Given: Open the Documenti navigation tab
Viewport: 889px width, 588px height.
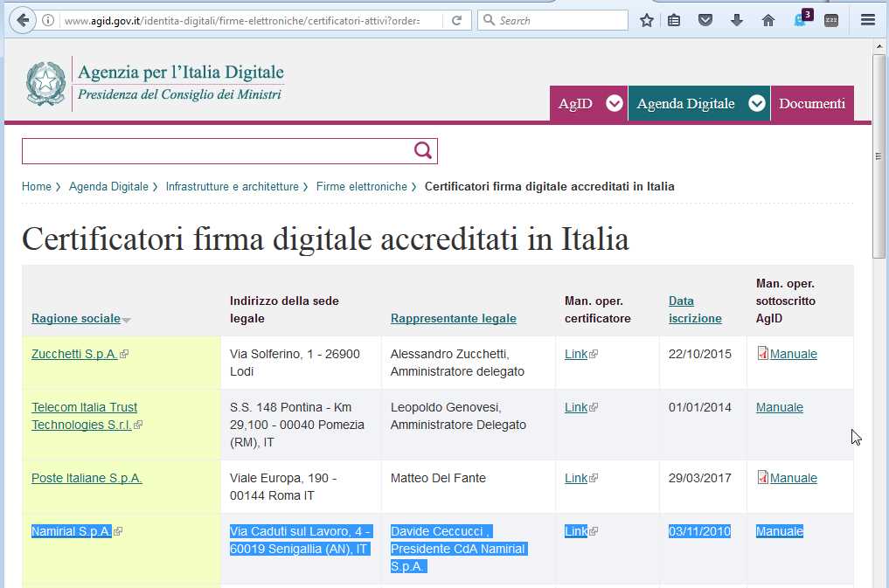Looking at the screenshot, I should [x=812, y=103].
